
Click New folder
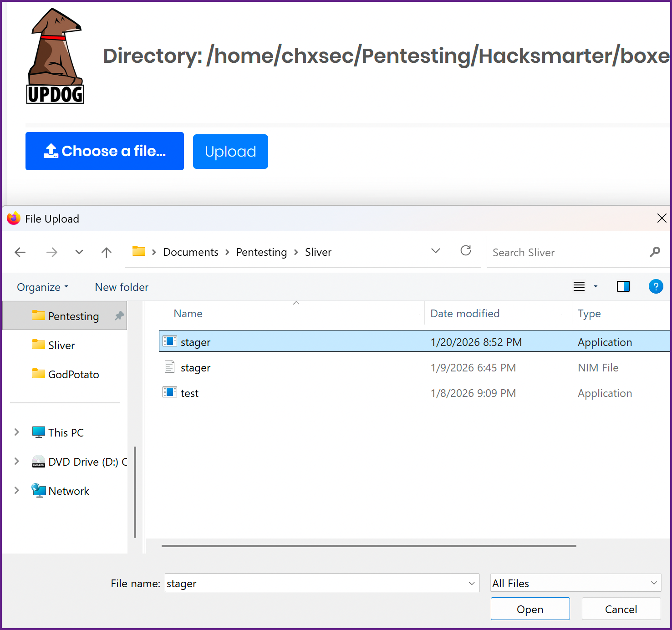122,287
